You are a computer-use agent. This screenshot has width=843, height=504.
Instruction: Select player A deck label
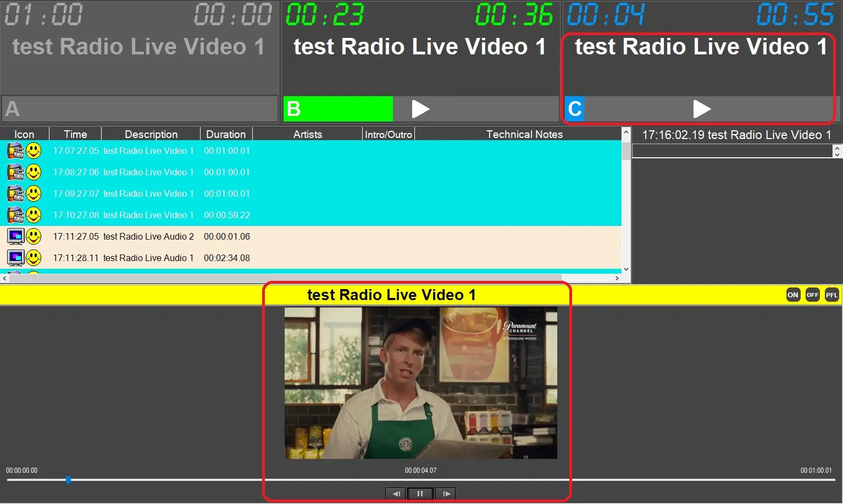pos(13,109)
